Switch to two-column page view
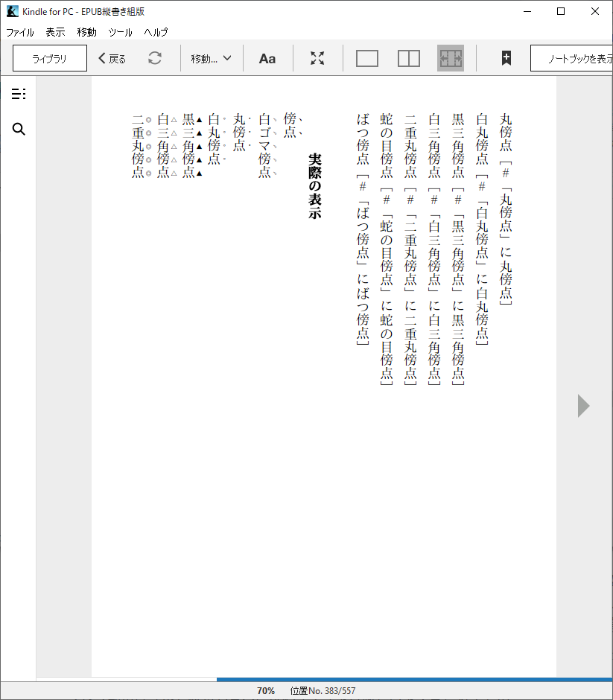This screenshot has height=700, width=613. pyautogui.click(x=408, y=57)
